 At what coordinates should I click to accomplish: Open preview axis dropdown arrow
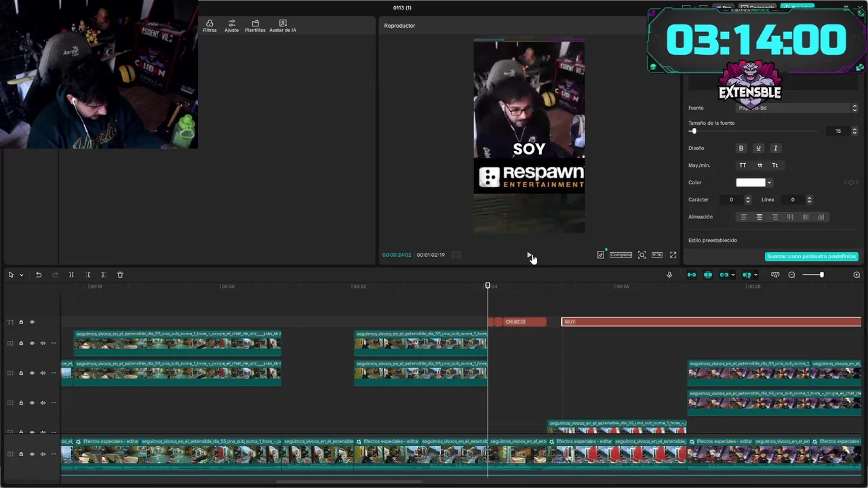(755, 274)
